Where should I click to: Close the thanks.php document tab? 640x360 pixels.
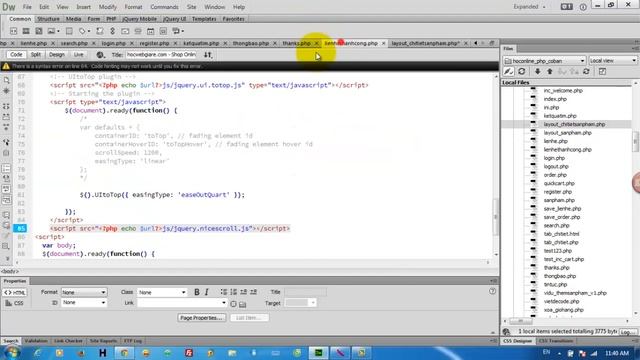(x=316, y=43)
